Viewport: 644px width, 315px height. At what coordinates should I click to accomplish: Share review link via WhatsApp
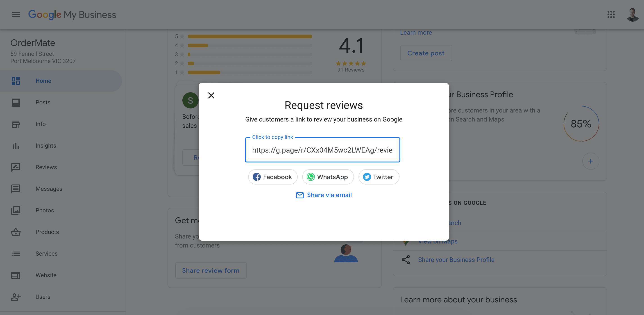[x=328, y=177]
